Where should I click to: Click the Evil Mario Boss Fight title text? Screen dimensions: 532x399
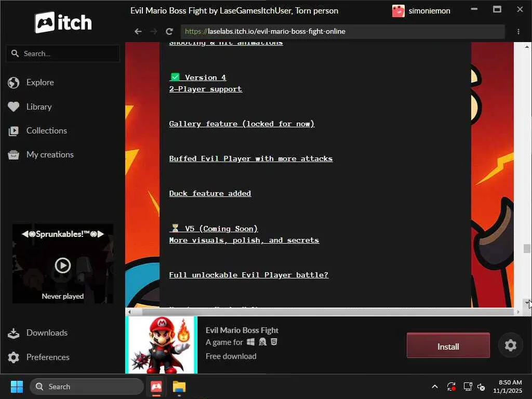point(242,330)
